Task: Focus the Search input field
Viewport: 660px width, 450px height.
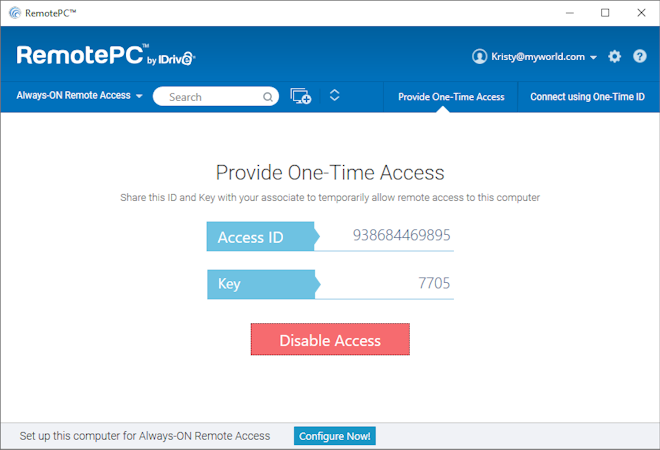Action: [216, 97]
